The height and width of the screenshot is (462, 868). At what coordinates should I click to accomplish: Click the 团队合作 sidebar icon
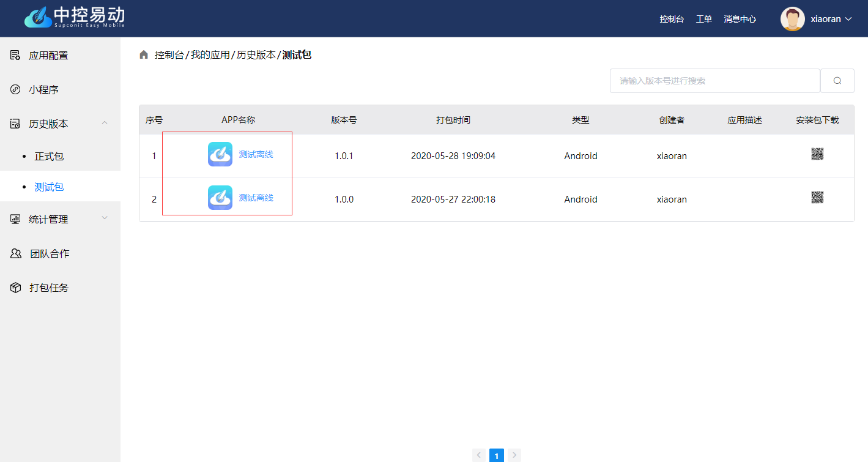click(x=16, y=253)
